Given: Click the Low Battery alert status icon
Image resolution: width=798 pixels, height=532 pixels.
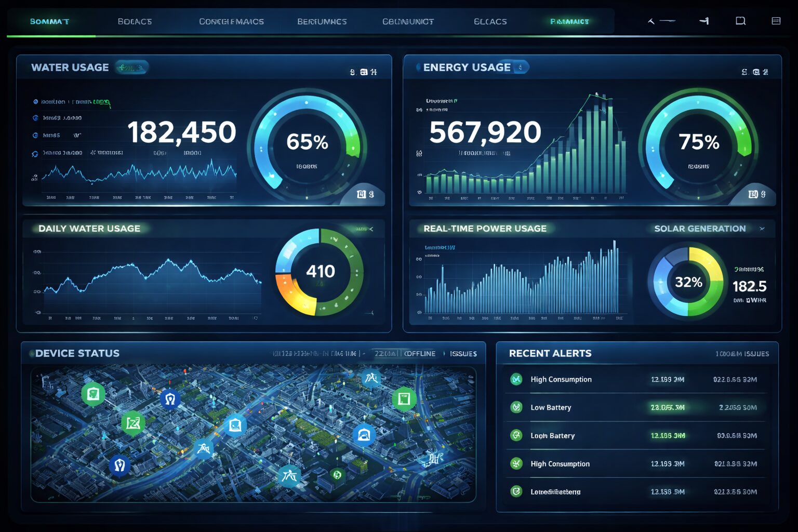Looking at the screenshot, I should point(515,407).
